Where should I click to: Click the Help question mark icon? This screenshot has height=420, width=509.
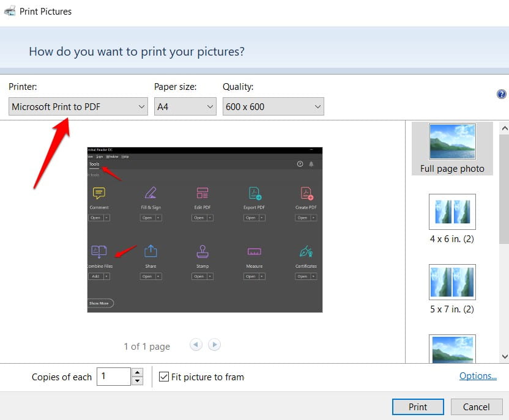(x=502, y=94)
